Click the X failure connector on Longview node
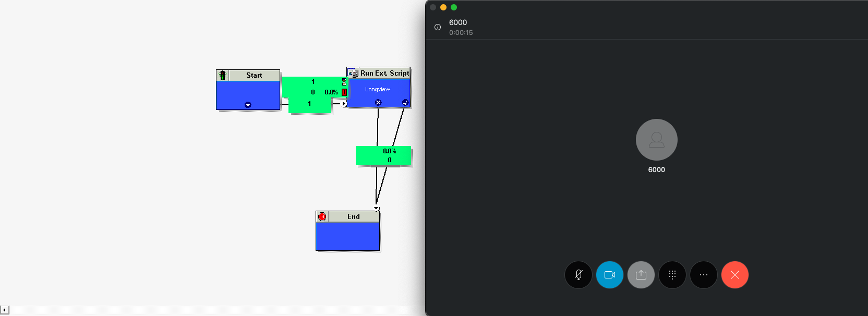 pos(378,102)
